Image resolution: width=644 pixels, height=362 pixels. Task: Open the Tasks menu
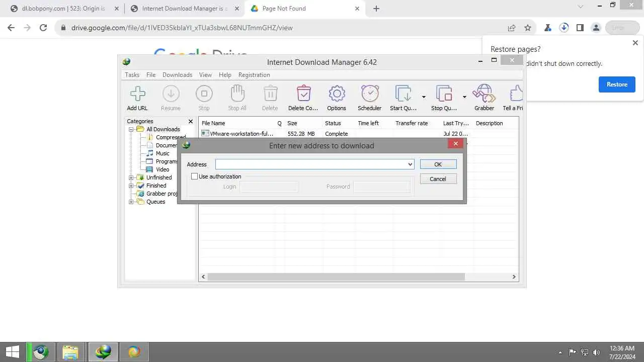[132, 75]
